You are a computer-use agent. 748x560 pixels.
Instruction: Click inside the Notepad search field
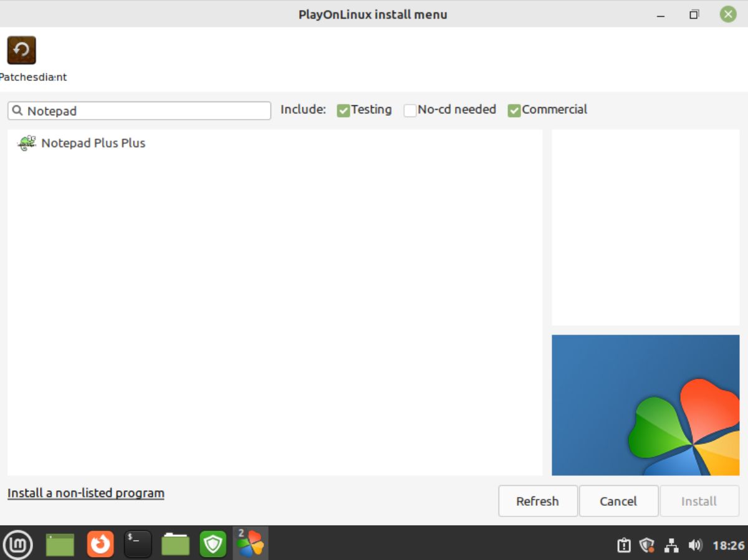pyautogui.click(x=137, y=111)
